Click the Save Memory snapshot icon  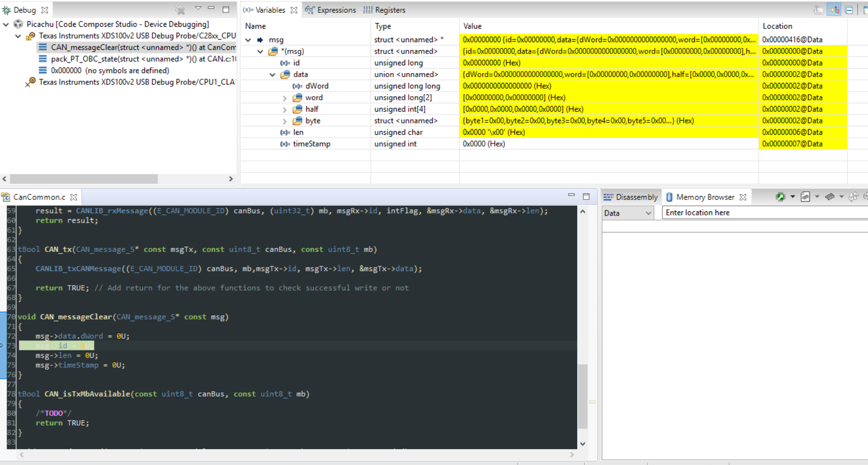804,196
